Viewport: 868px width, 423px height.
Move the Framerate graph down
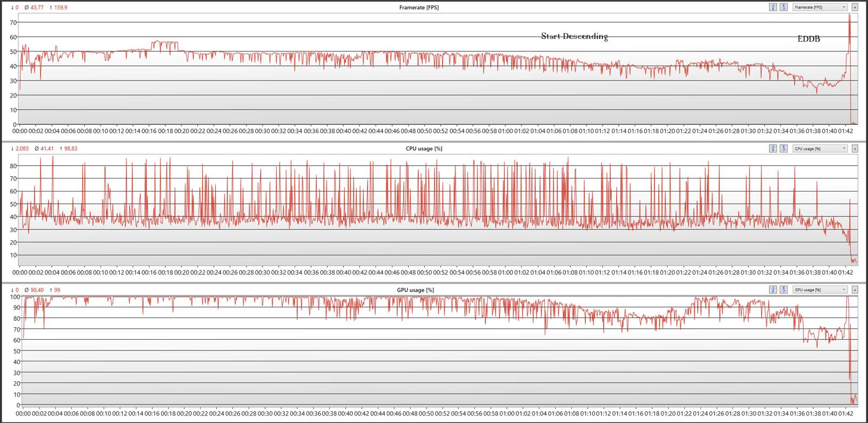click(x=783, y=7)
